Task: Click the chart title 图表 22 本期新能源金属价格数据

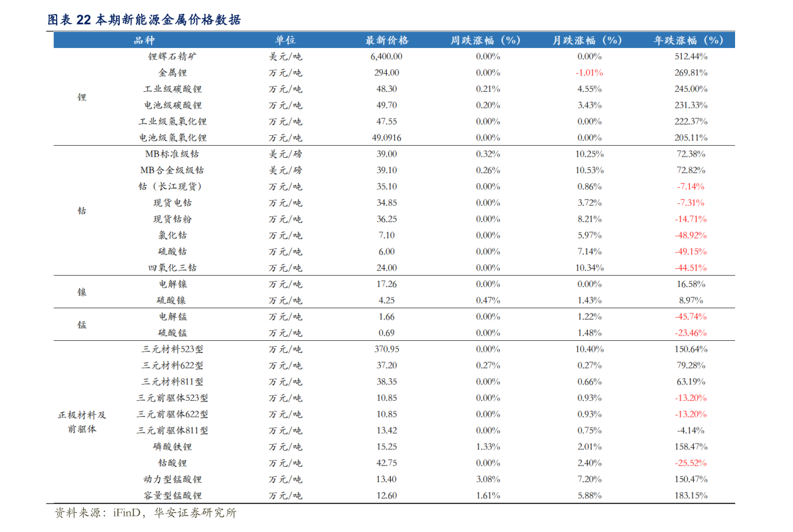Action: coord(144,21)
